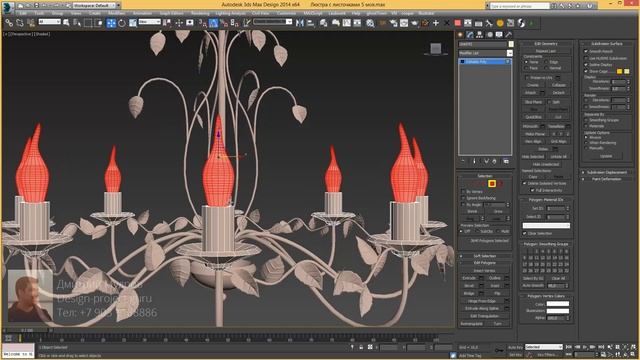The width and height of the screenshot is (640, 360).
Task: Toggle the Preserve UVs checkbox
Action: 527,78
